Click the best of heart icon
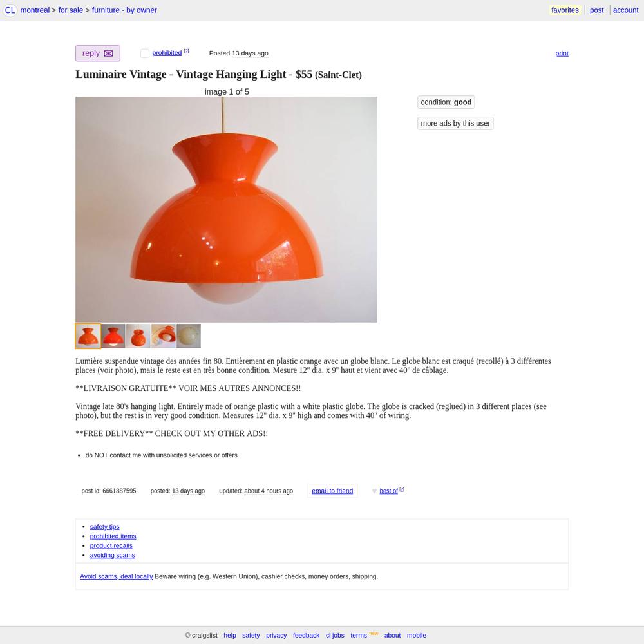Screen dimensions: 644x644 374,491
